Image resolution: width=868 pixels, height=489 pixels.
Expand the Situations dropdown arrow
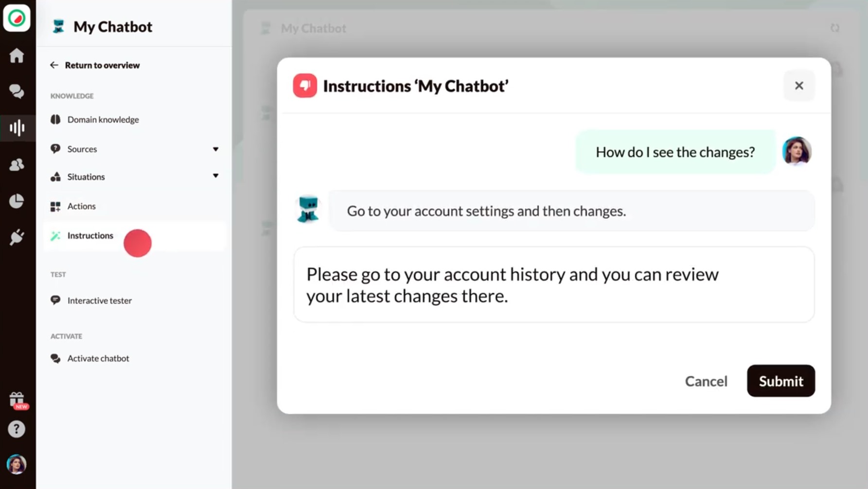pyautogui.click(x=215, y=176)
